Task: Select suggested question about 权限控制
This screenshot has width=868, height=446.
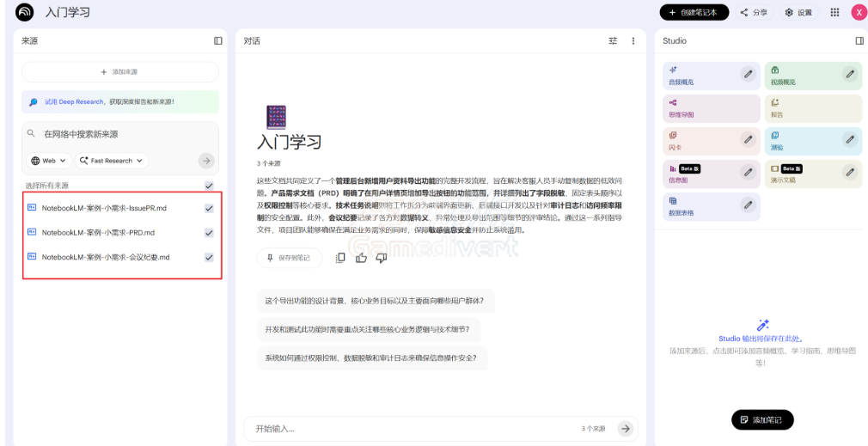Action: [x=372, y=358]
